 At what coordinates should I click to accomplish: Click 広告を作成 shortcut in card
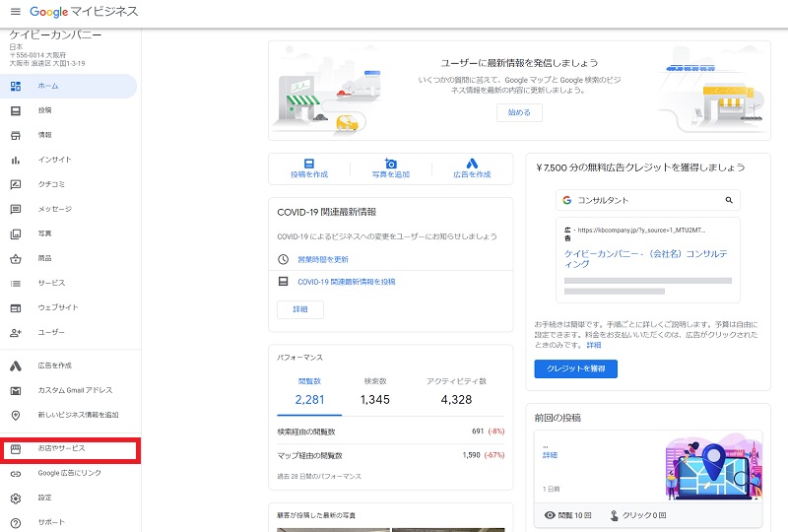472,168
